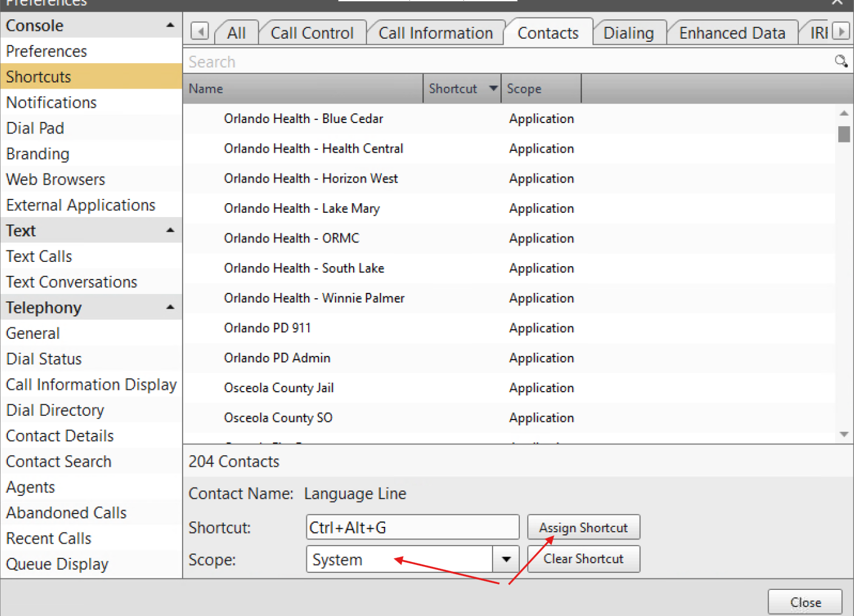Image resolution: width=854 pixels, height=616 pixels.
Task: Open the Dial Pad settings
Action: pos(91,128)
